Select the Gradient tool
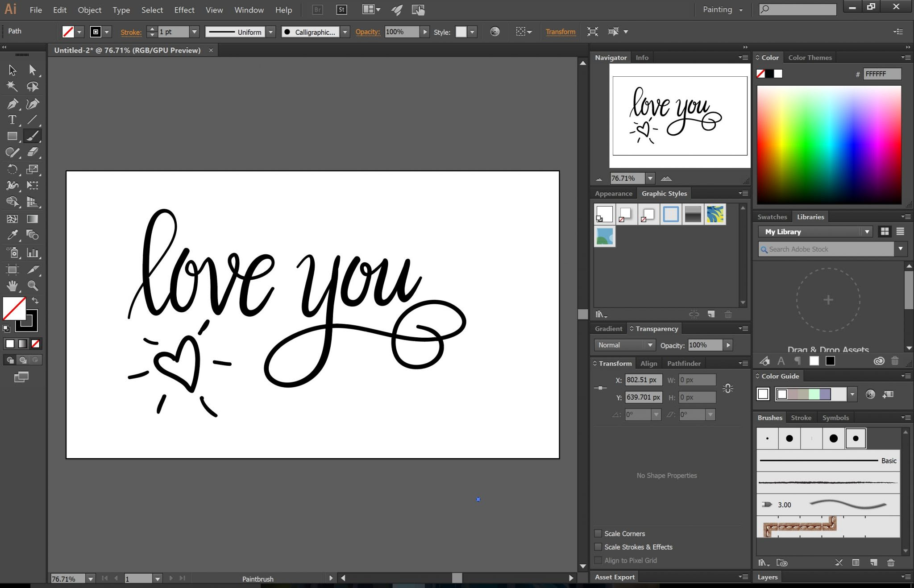Image resolution: width=914 pixels, height=588 pixels. tap(32, 219)
